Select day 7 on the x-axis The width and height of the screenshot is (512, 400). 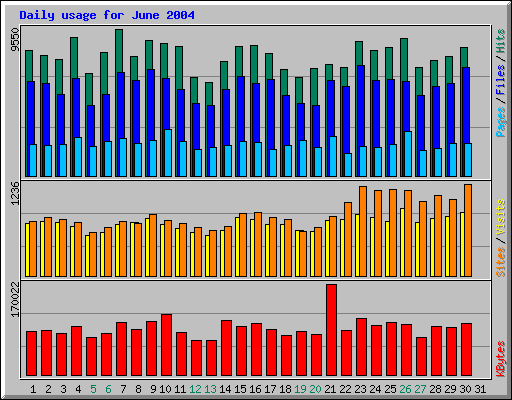click(x=123, y=389)
